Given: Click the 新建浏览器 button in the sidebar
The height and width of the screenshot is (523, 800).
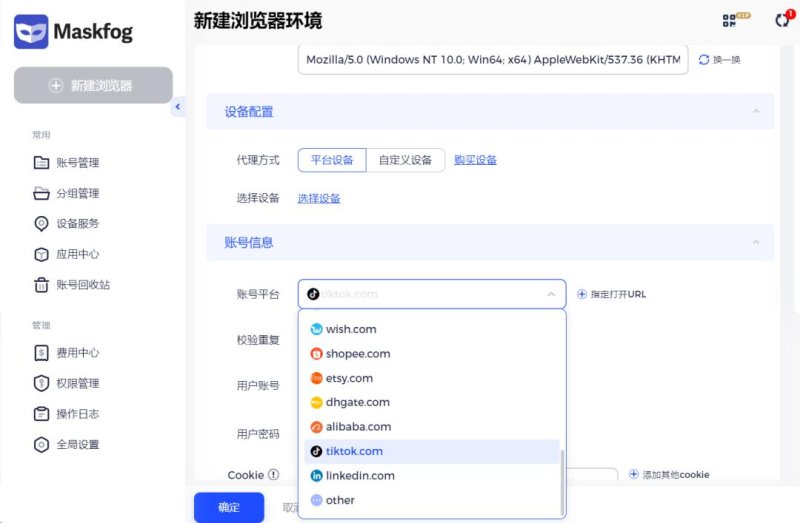Looking at the screenshot, I should coord(93,85).
